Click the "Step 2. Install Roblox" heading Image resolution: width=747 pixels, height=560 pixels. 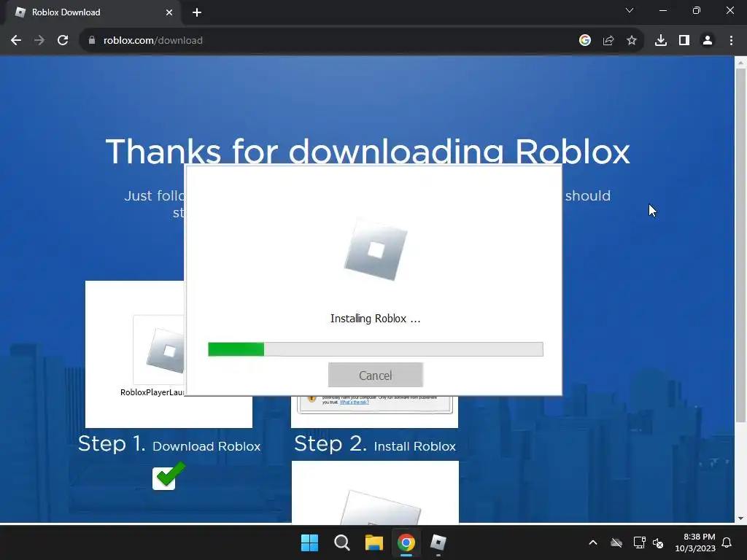[x=375, y=444]
